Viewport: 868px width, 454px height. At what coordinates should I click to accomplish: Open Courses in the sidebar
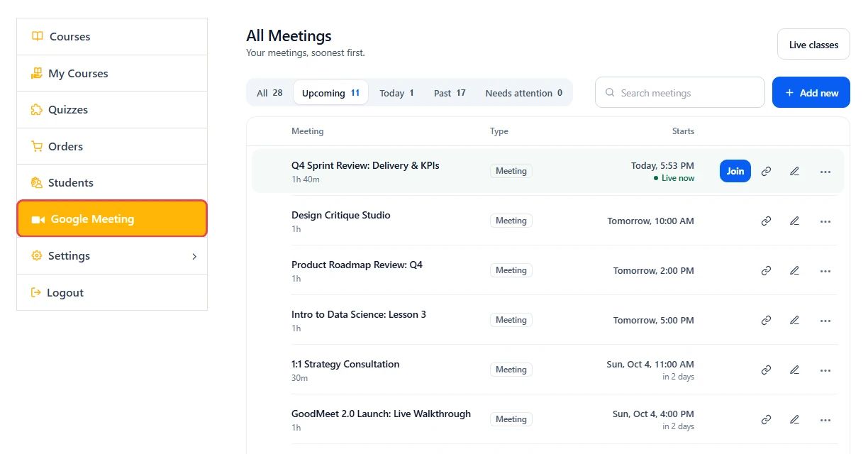[x=112, y=36]
